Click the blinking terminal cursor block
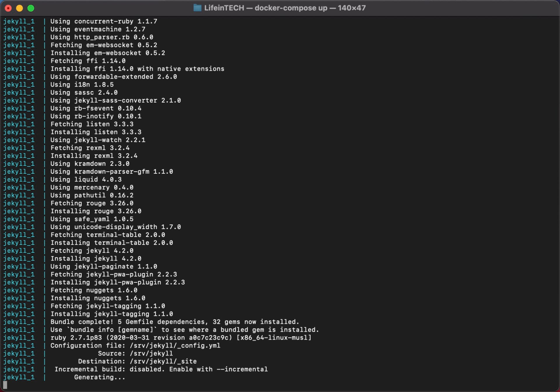Viewport: 560px width, 392px height. [5, 385]
